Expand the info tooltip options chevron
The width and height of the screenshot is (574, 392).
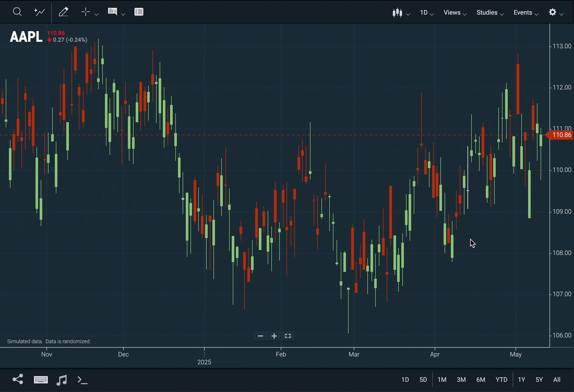click(123, 14)
